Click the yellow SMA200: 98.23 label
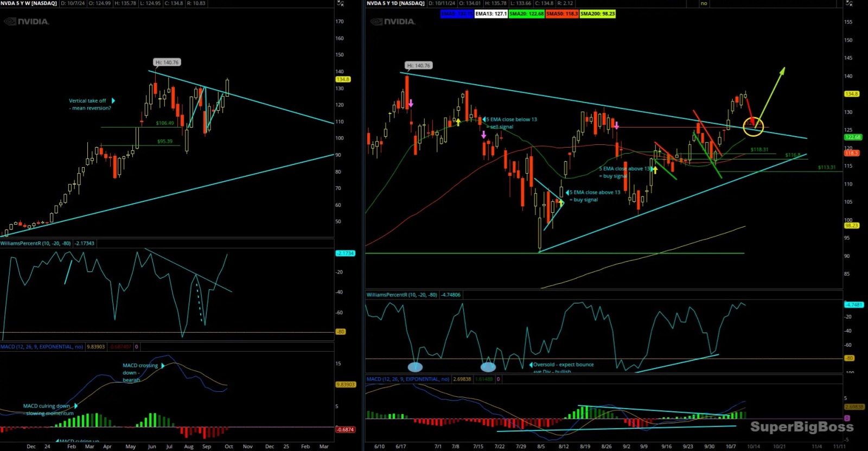The height and width of the screenshot is (451, 868). 597,14
